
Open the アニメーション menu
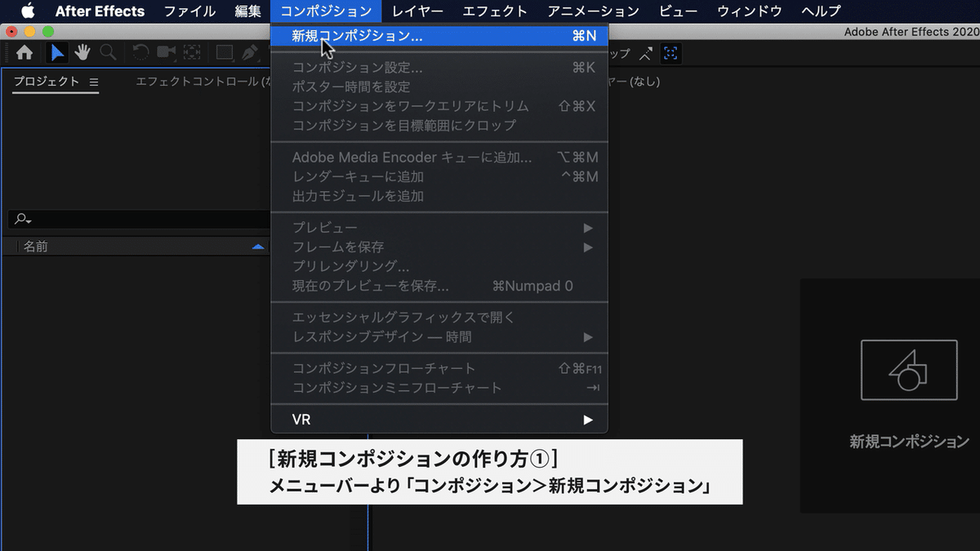tap(594, 11)
